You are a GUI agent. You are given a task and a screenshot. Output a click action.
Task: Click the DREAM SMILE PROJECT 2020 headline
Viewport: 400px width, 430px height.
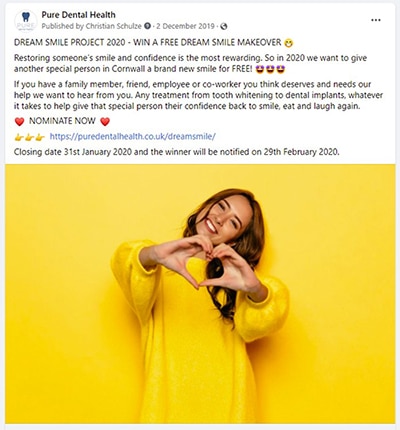(70, 42)
